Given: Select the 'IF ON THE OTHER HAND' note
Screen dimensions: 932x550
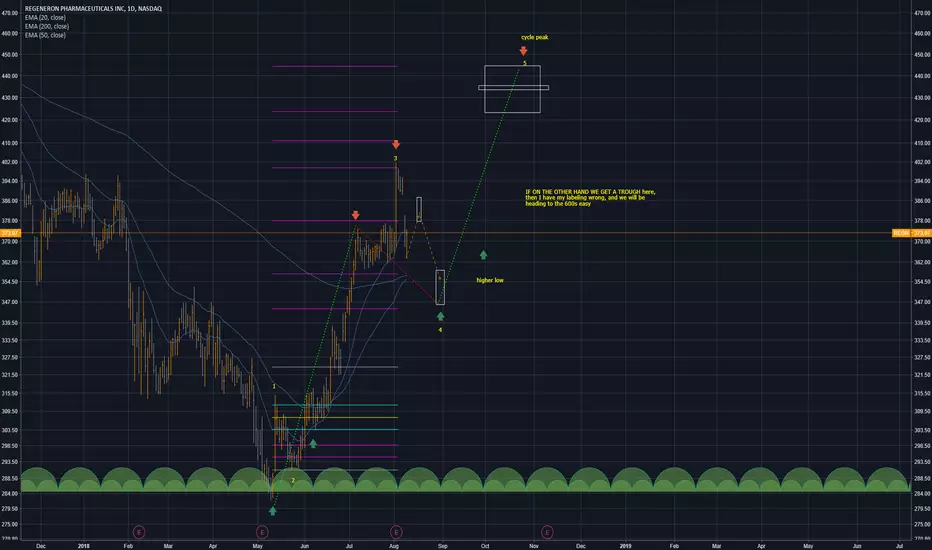Looking at the screenshot, I should [x=590, y=198].
